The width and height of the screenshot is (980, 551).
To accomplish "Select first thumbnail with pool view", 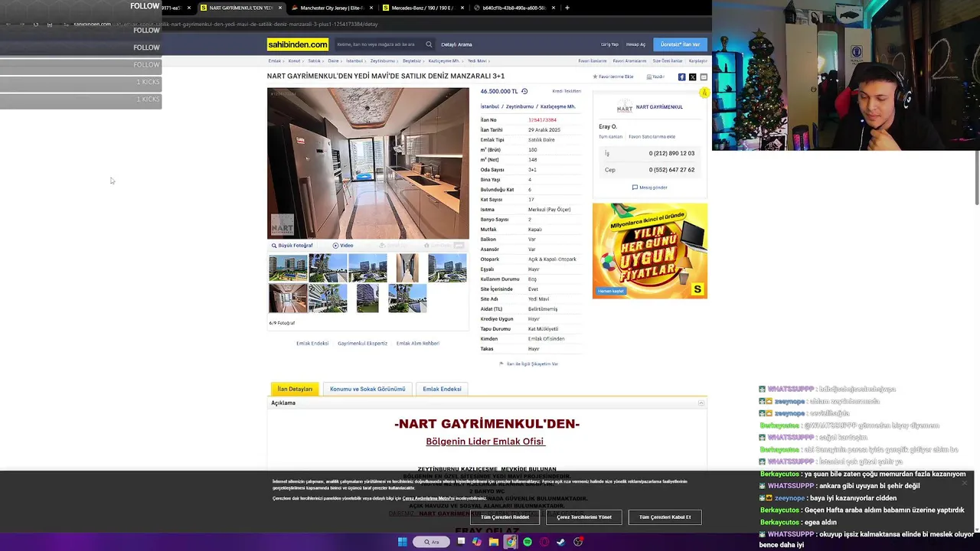I will pos(288,268).
